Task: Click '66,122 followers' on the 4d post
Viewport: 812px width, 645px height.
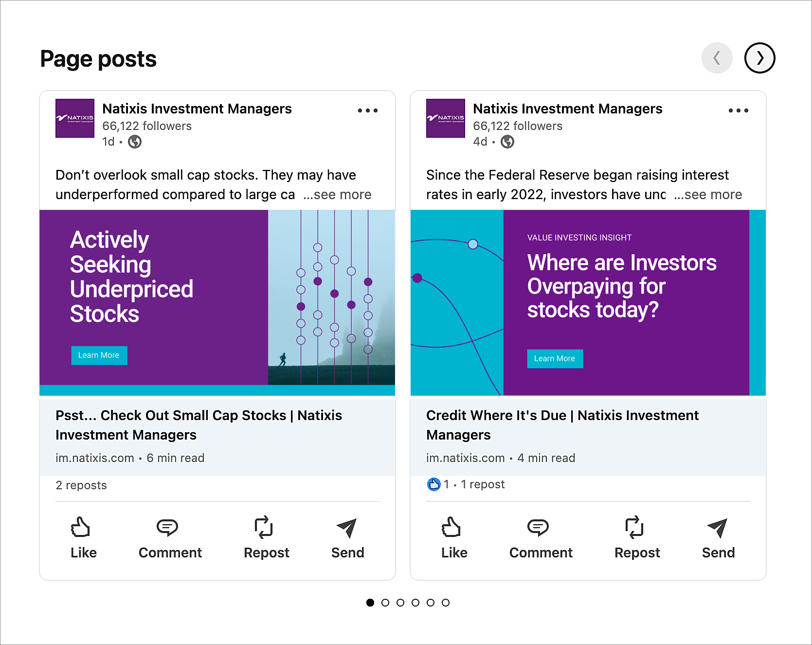Action: tap(518, 126)
